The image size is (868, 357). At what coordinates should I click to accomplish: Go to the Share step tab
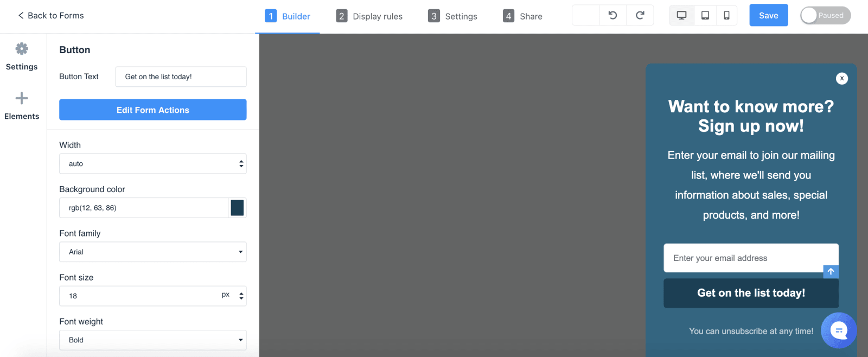[522, 16]
